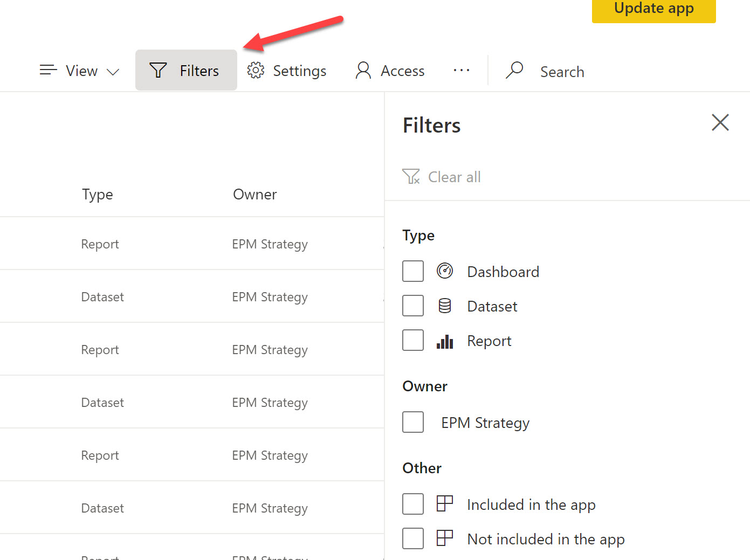The width and height of the screenshot is (750, 560).
Task: Check the EPM Strategy owner checkbox
Action: point(413,422)
